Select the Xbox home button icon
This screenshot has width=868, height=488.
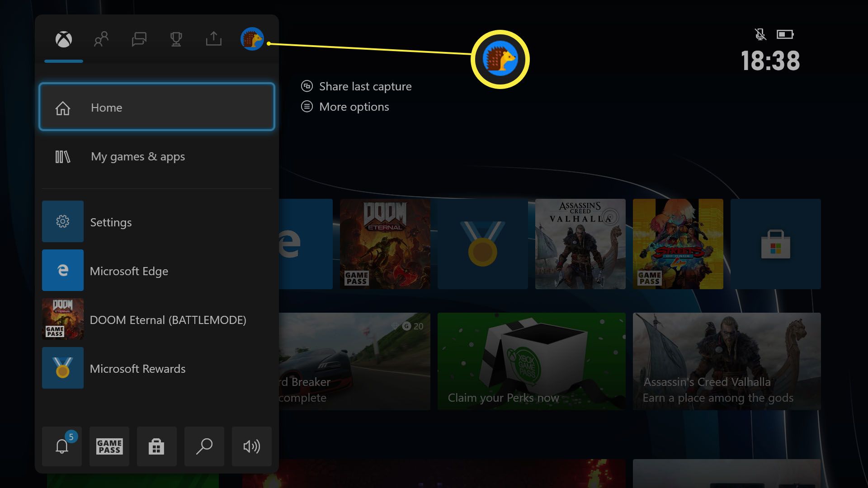[x=64, y=39]
